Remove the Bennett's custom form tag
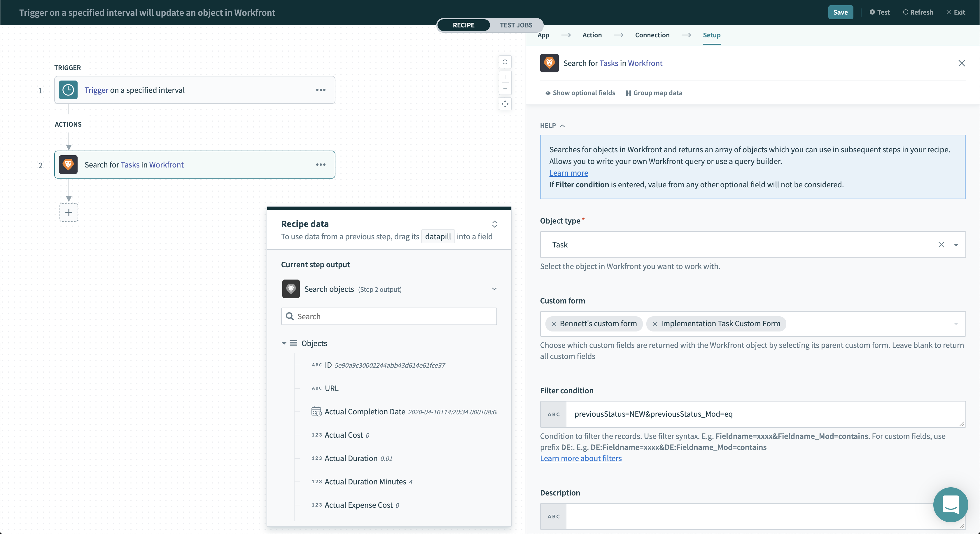 point(554,324)
